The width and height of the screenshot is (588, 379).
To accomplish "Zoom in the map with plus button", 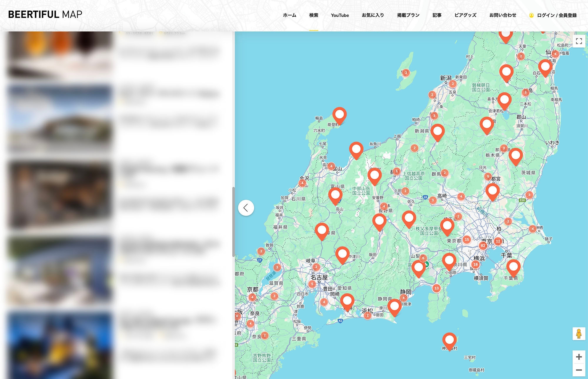I will pos(579,357).
